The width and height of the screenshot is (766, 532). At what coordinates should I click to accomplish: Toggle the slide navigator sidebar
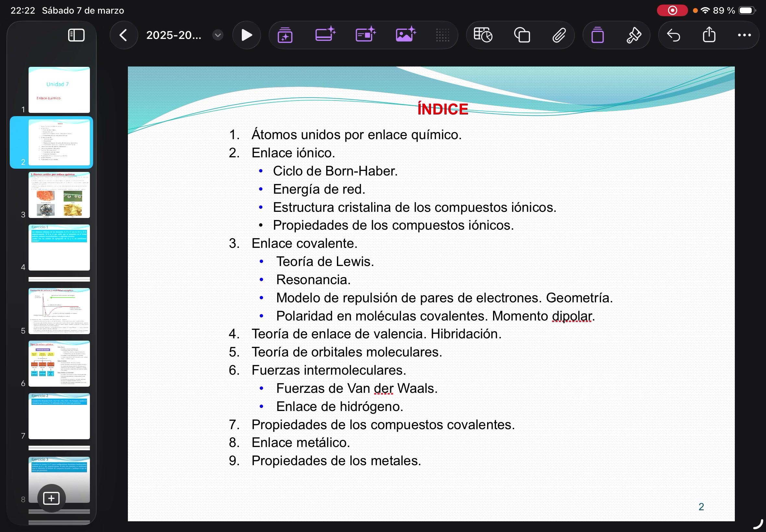[76, 35]
